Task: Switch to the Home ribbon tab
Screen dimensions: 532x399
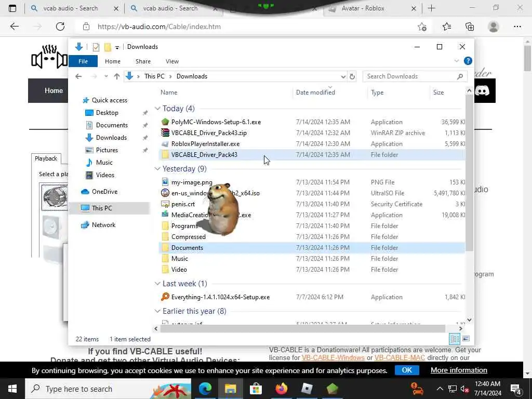Action: click(x=113, y=61)
